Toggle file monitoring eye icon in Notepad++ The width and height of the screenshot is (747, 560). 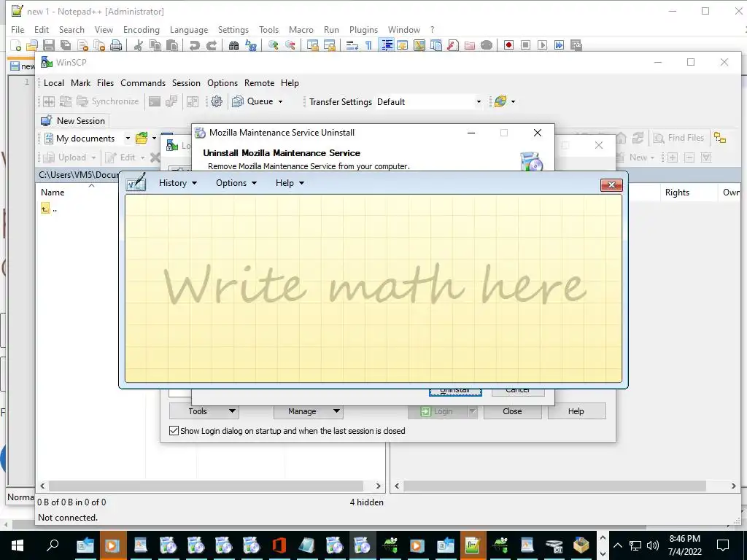pyautogui.click(x=487, y=45)
